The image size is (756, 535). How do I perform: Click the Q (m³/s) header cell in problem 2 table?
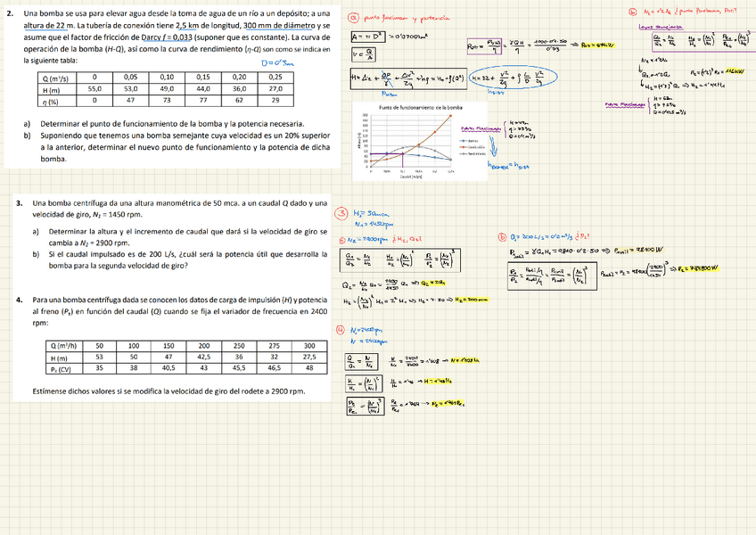(x=57, y=78)
